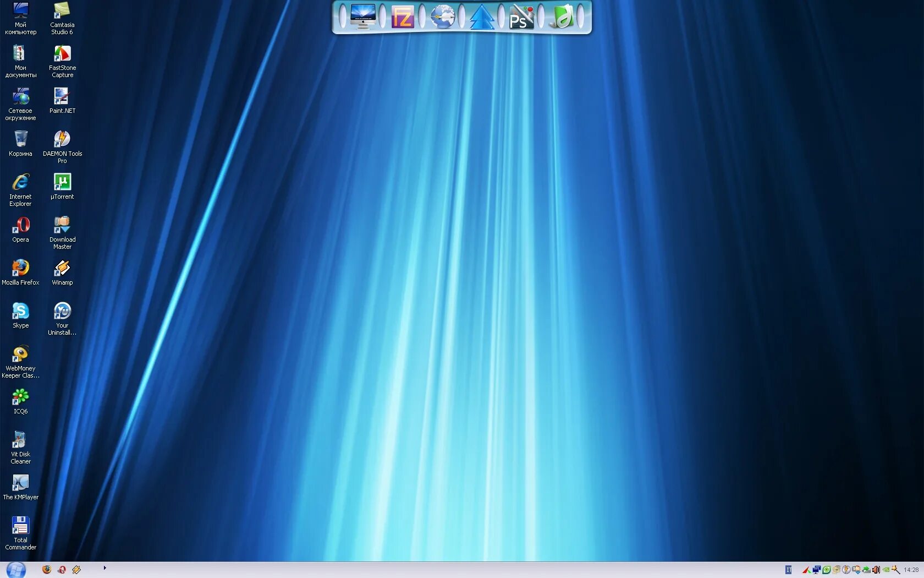
Task: Open the green Dreamweaver dock icon
Action: [562, 17]
